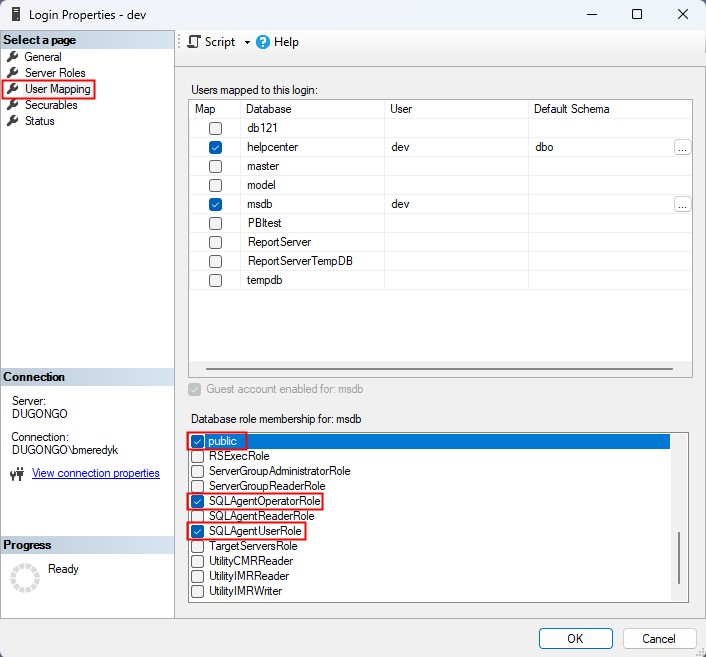The width and height of the screenshot is (706, 657).
Task: Check the model map checkbox
Action: coord(215,185)
